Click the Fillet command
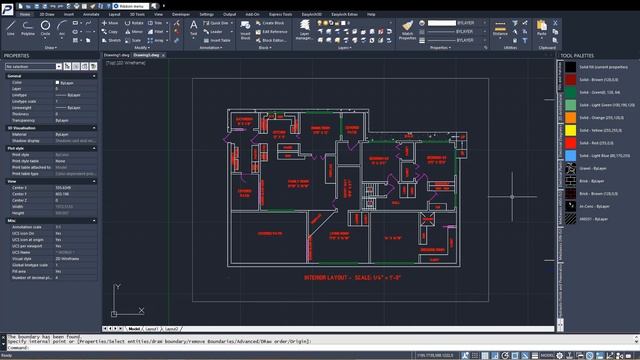640x360 pixels. (x=156, y=31)
